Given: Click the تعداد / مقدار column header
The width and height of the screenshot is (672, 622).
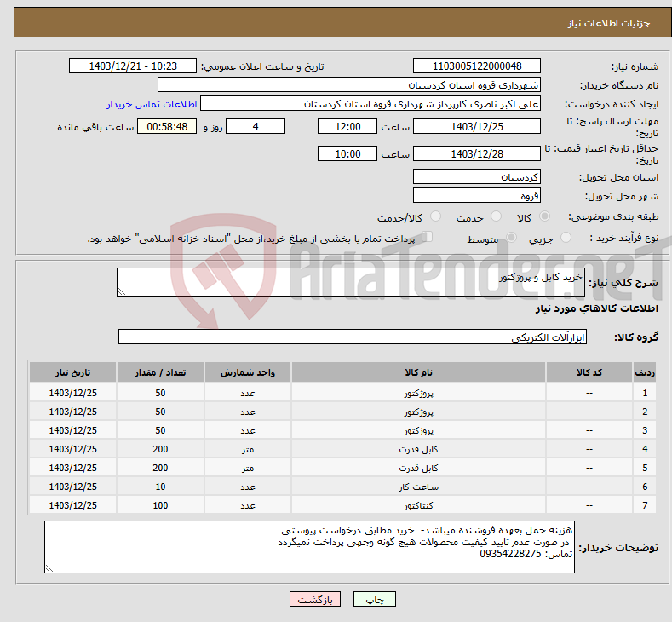Looking at the screenshot, I should (x=160, y=372).
